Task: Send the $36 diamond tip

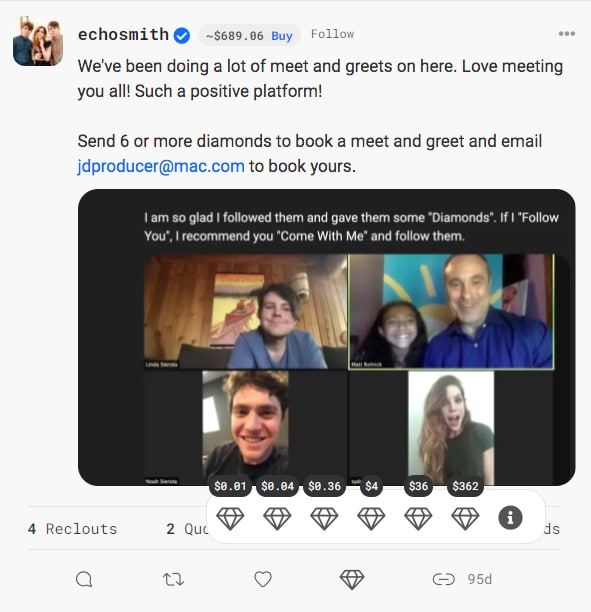Action: point(418,518)
